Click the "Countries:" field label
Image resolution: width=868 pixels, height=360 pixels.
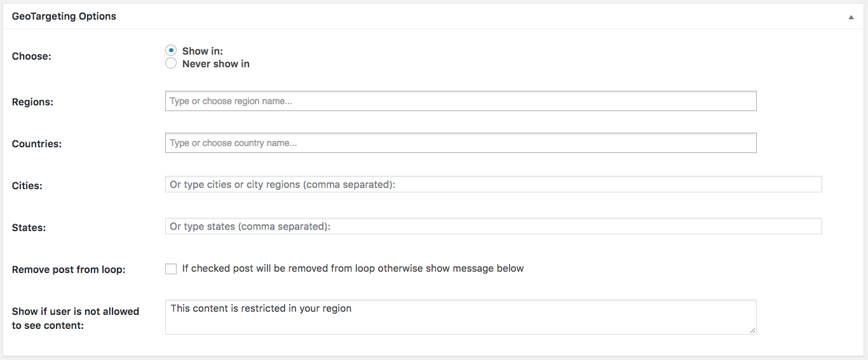(x=37, y=143)
